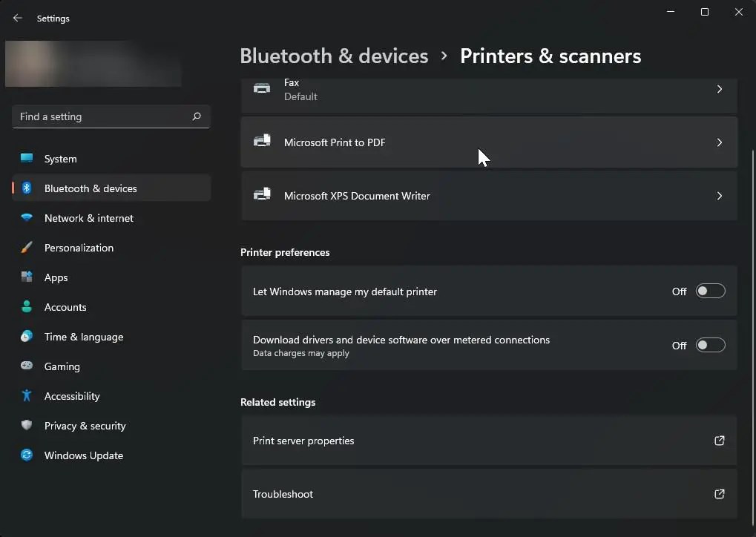Open Microsoft Print to PDF printer

(x=489, y=142)
